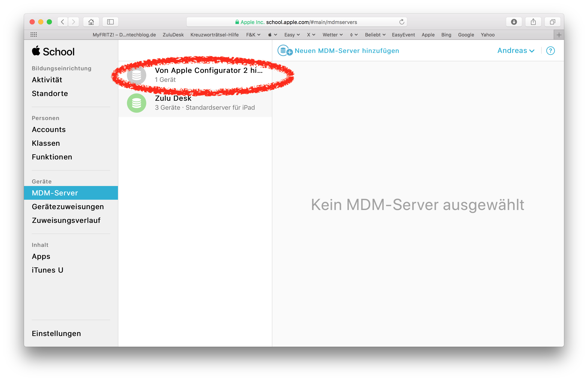This screenshot has width=588, height=381.
Task: Open the X bookmarks folder
Action: [311, 35]
